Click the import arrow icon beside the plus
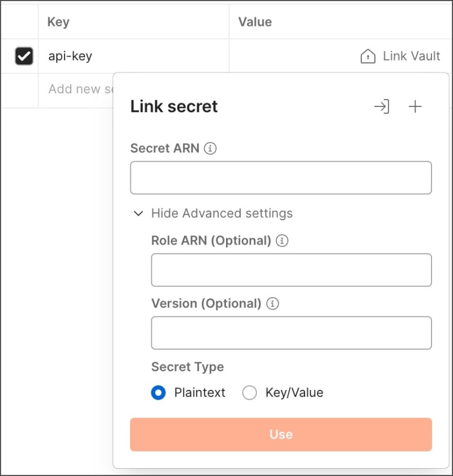 pyautogui.click(x=382, y=106)
